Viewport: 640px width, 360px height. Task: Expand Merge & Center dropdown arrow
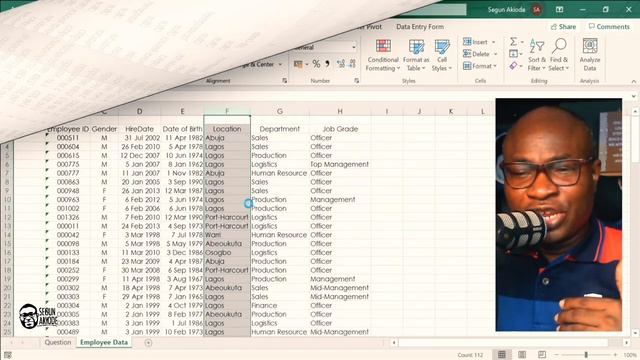[x=280, y=64]
